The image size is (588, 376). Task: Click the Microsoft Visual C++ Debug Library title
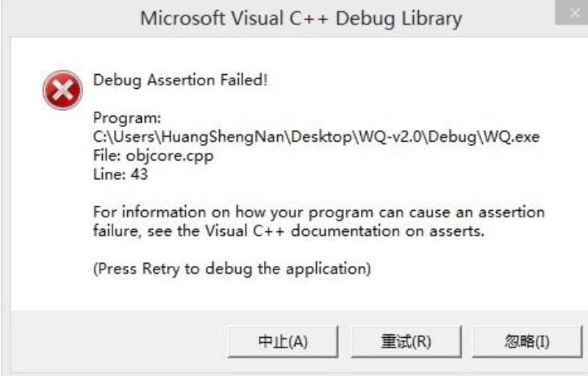click(x=301, y=18)
